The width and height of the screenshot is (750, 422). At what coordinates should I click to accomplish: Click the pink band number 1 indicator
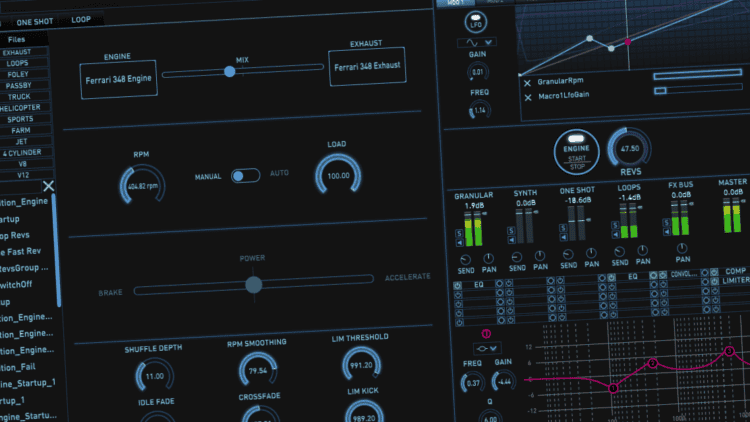(486, 333)
